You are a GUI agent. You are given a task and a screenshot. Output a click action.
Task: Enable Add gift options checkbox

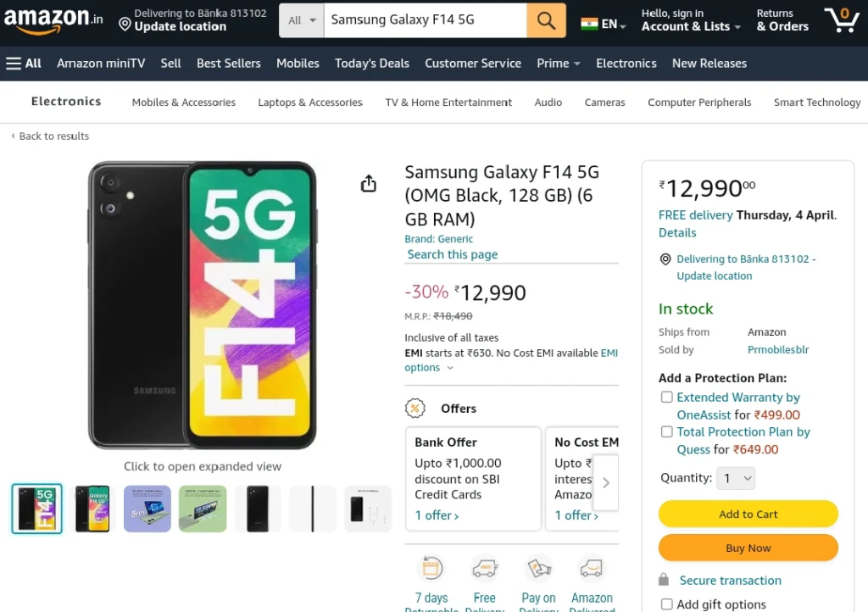[x=667, y=604]
